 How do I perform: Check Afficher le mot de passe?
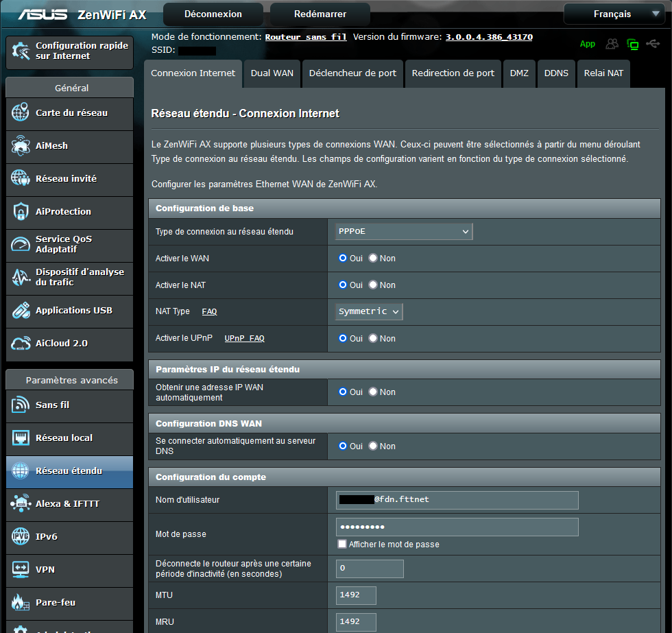tap(342, 544)
